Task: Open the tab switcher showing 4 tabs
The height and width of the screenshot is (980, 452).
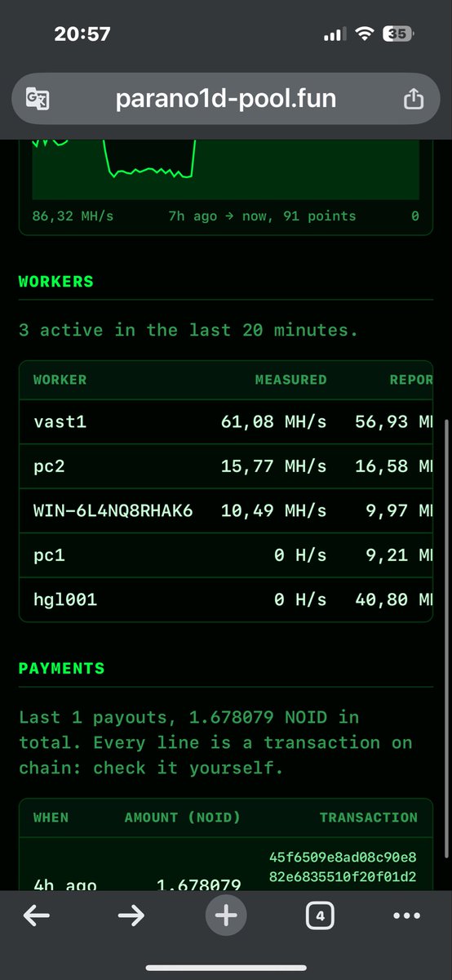Action: pyautogui.click(x=320, y=916)
